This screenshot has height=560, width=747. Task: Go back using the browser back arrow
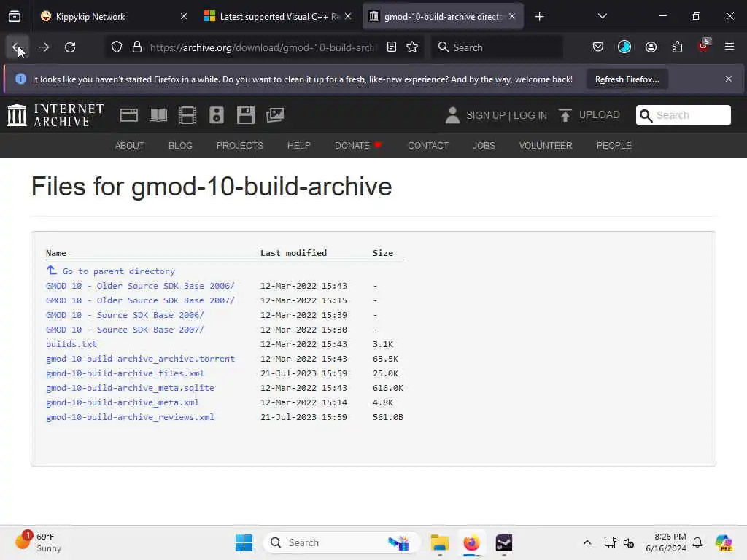pos(18,47)
